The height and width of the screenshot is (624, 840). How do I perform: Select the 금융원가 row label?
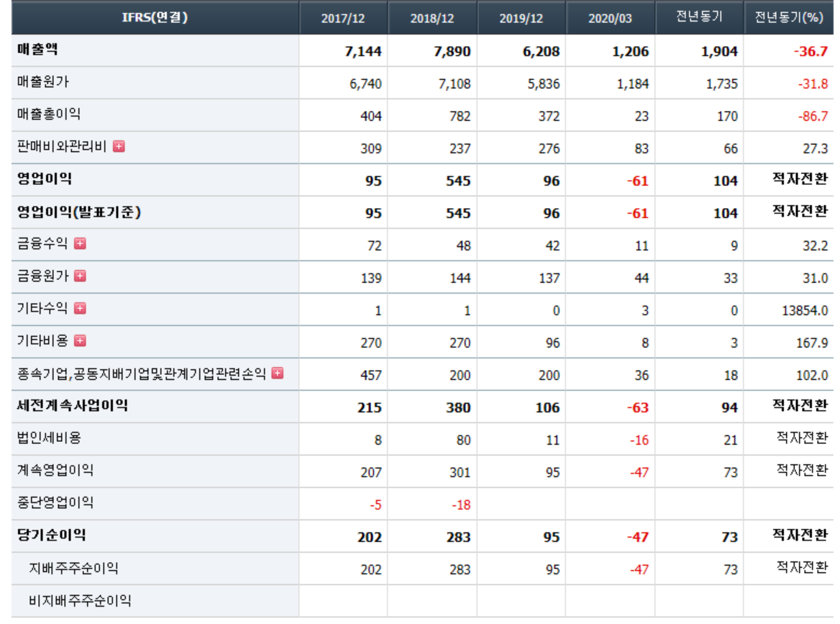click(x=43, y=276)
